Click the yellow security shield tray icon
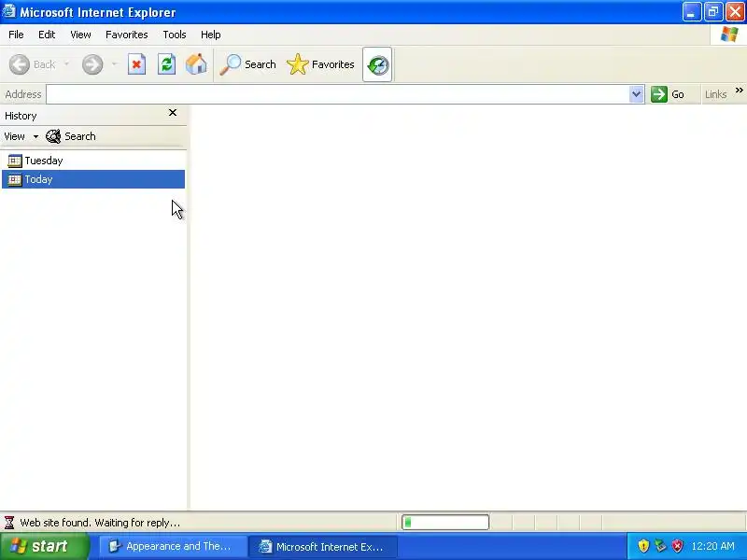Image resolution: width=747 pixels, height=560 pixels. click(643, 546)
